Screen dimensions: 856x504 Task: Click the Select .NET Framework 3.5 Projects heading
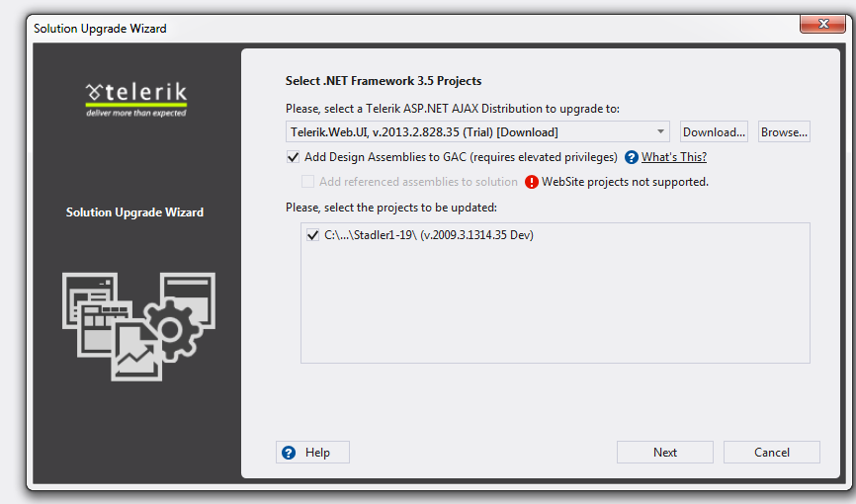tap(384, 81)
